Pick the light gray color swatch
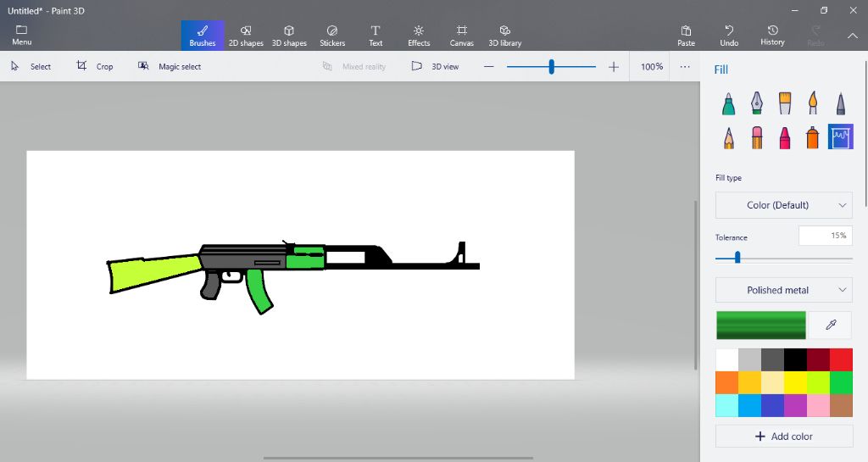The height and width of the screenshot is (462, 868). tap(749, 359)
